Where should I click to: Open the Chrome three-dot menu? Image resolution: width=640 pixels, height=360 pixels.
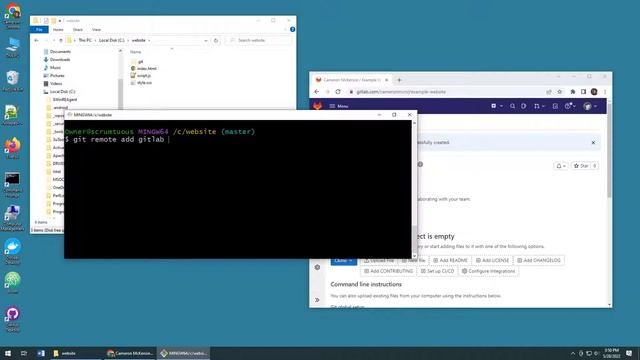605,92
